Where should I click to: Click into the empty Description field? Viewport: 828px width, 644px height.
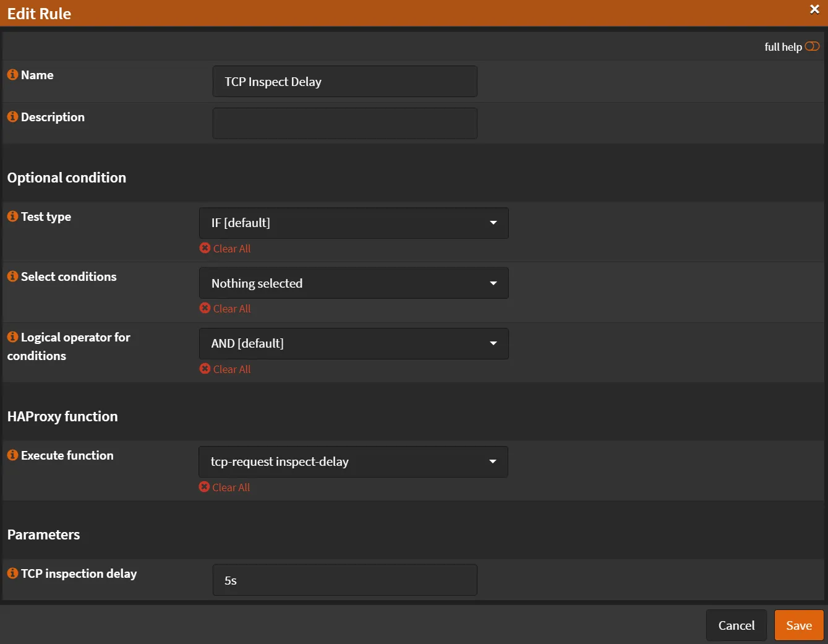tap(344, 124)
